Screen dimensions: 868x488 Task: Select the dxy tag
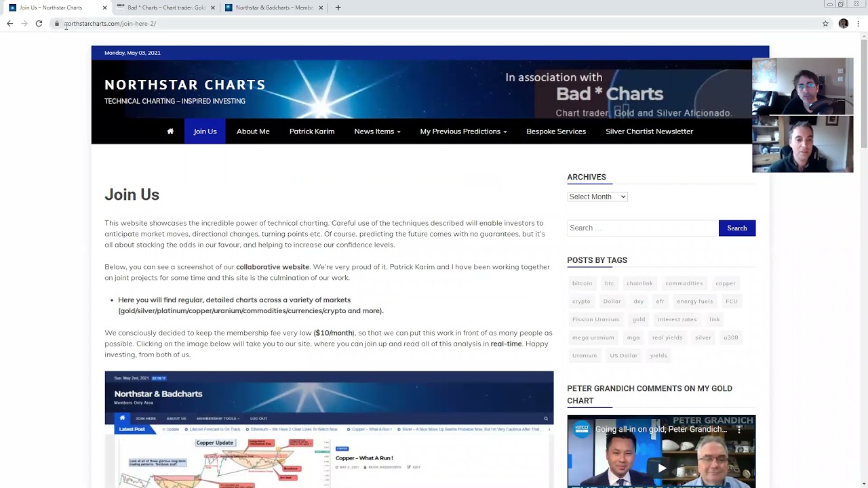pos(639,301)
